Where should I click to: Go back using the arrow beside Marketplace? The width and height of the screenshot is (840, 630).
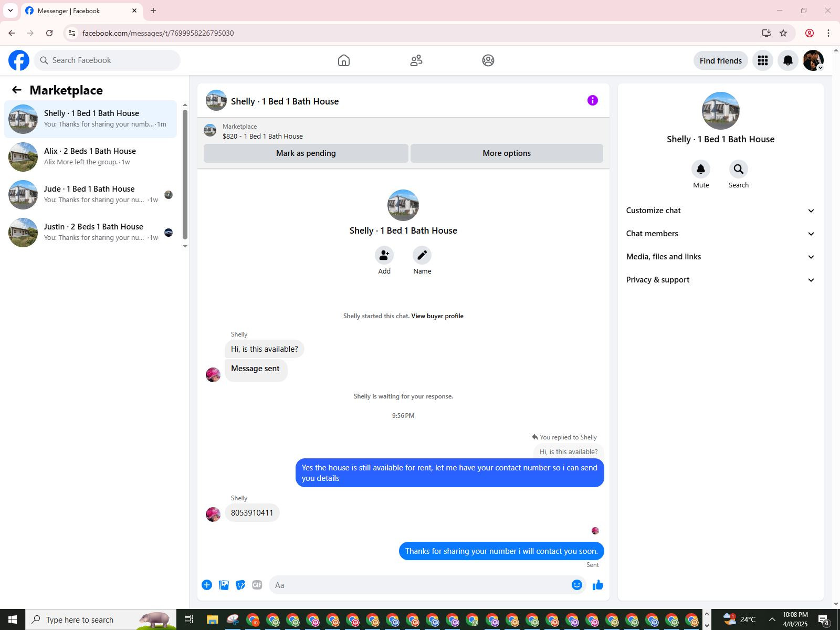(17, 90)
